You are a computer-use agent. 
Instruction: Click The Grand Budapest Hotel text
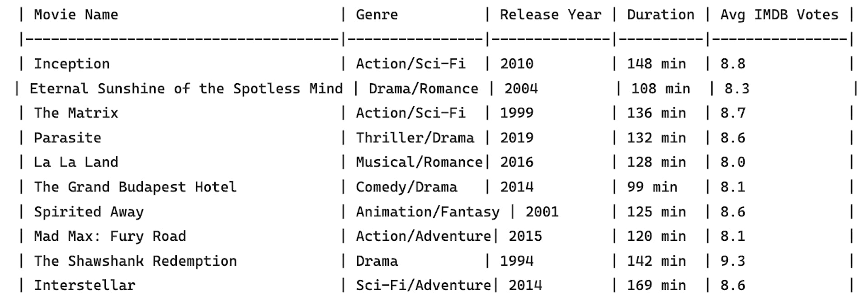coord(135,187)
